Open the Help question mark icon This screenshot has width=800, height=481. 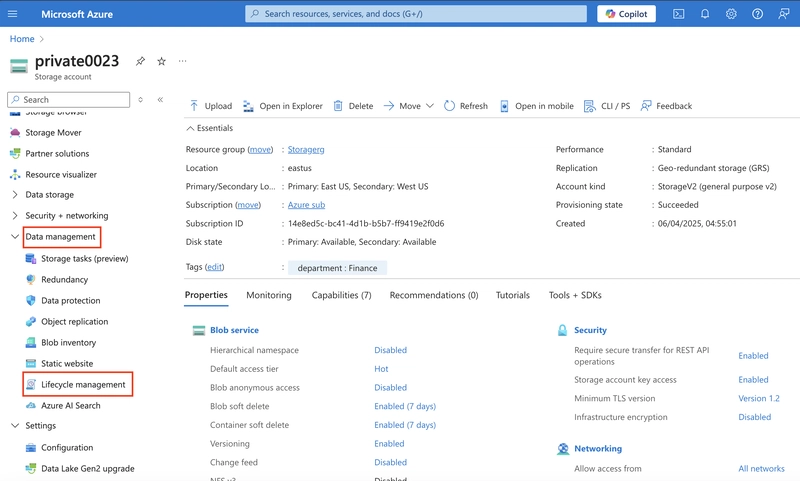click(x=757, y=14)
